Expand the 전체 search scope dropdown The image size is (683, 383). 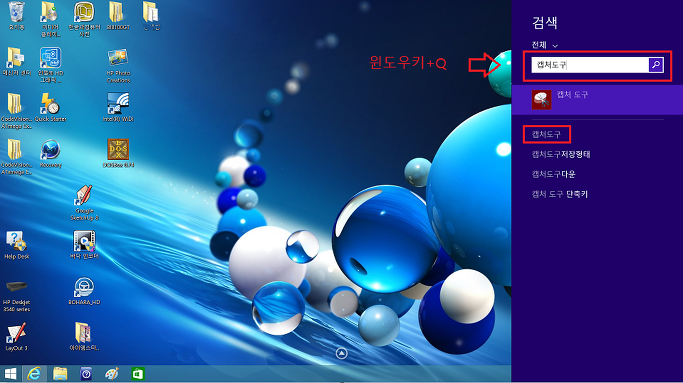coord(544,45)
